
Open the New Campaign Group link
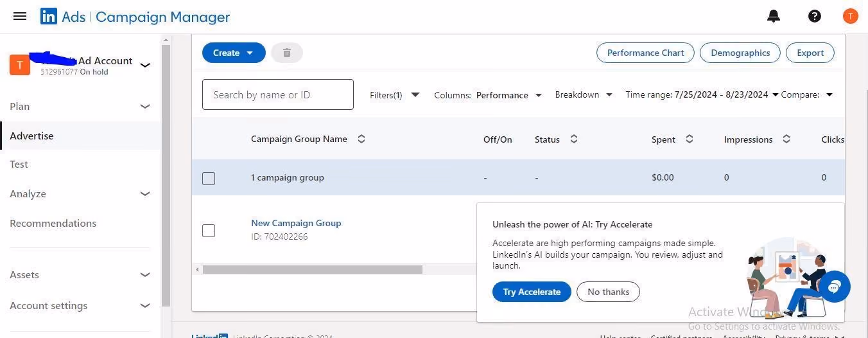(x=296, y=223)
